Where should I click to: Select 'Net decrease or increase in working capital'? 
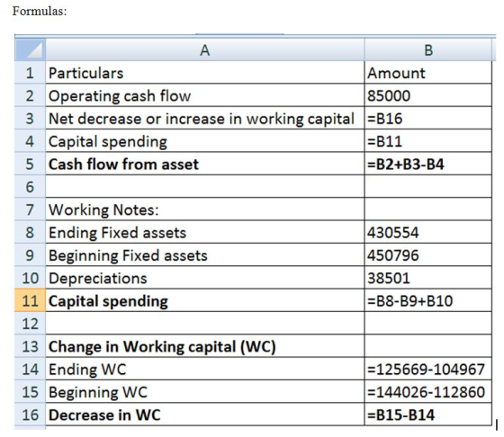pos(205,118)
